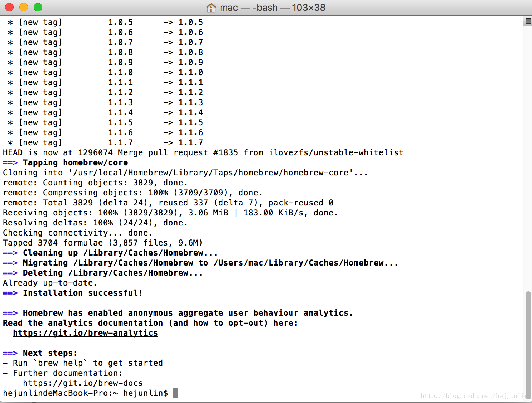Click 'Deleting /Library/Caches/Homebrew...' line
The width and height of the screenshot is (532, 403).
[x=103, y=273]
